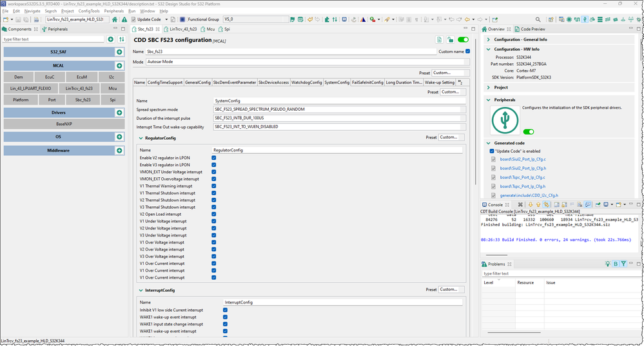Image resolution: width=644 pixels, height=346 pixels.
Task: Expand Configuration - General Info section
Action: 489,39
